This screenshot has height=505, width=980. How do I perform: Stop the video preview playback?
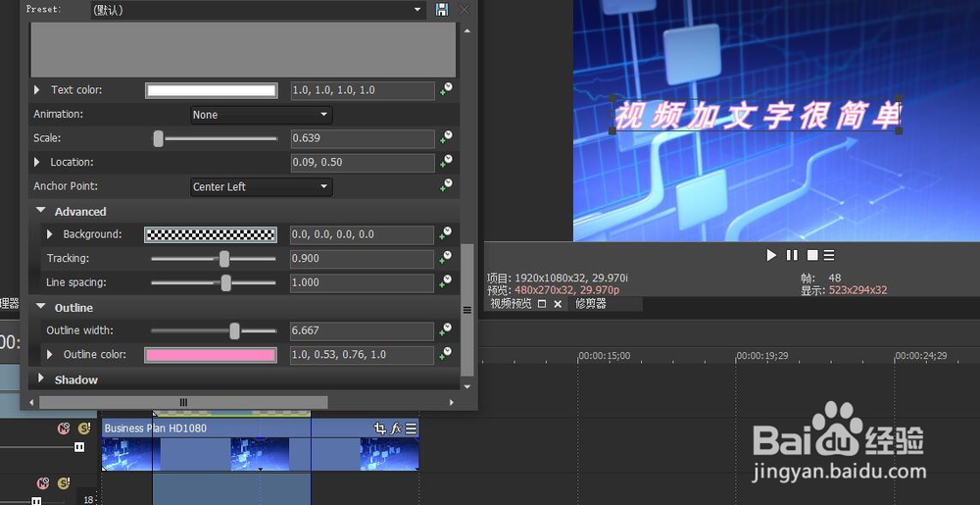[x=811, y=255]
